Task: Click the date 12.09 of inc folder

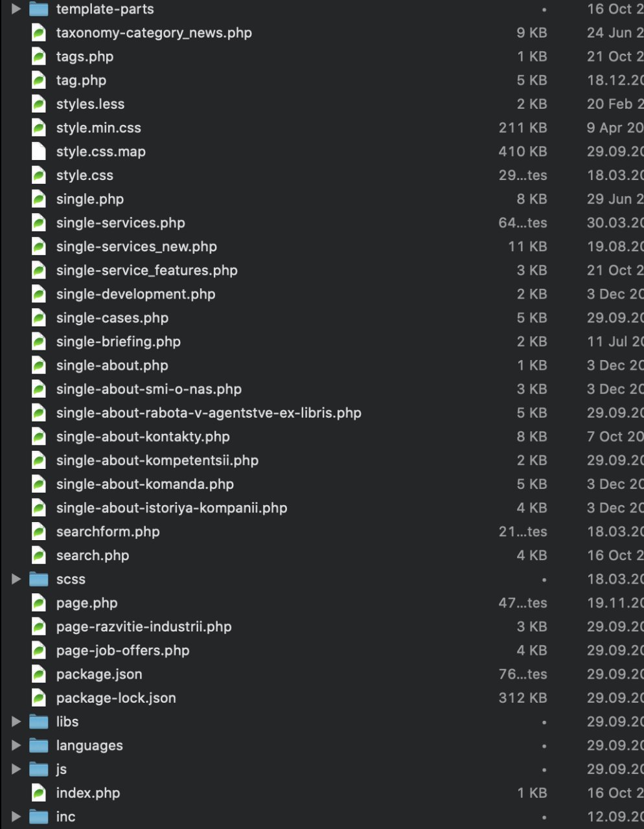Action: [x=615, y=817]
